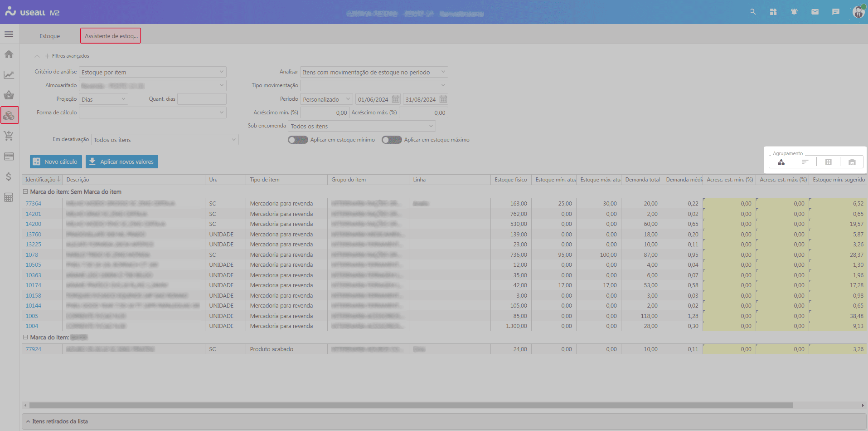
Task: Focus the Quant. dias input field
Action: (202, 99)
